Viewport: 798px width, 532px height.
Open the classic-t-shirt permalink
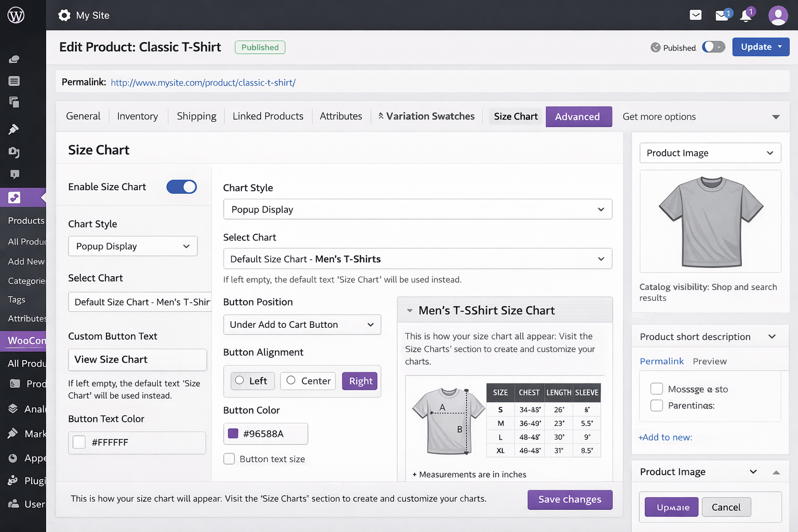(203, 82)
